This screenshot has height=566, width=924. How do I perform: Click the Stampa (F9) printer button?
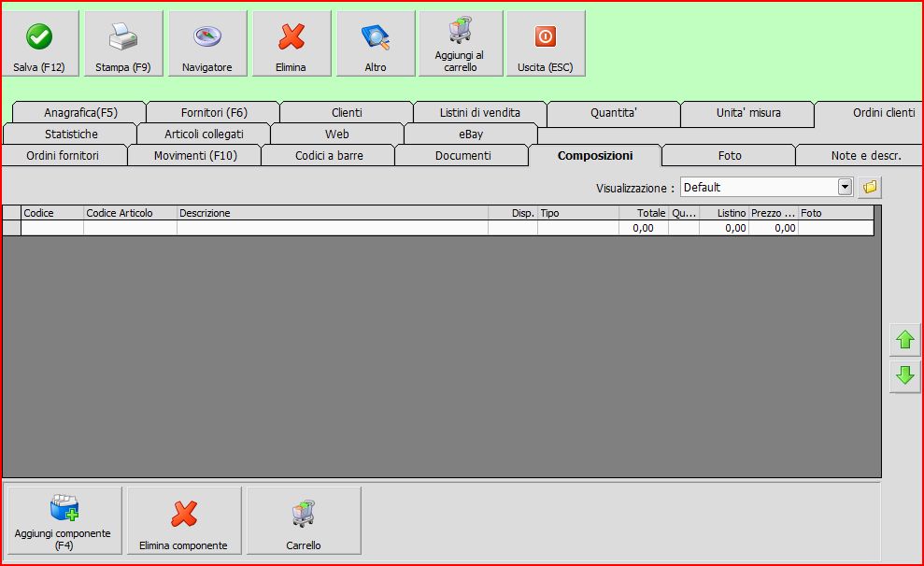pyautogui.click(x=123, y=44)
